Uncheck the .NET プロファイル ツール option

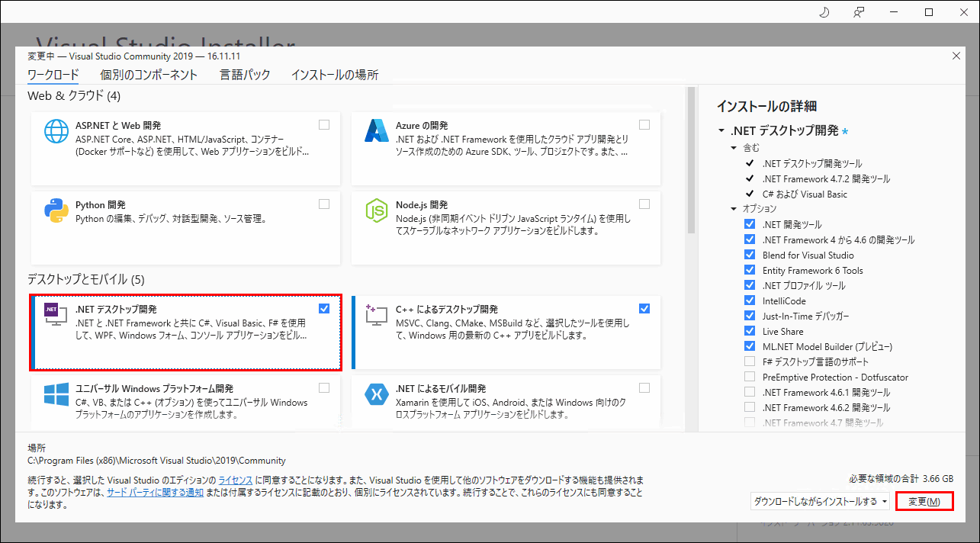pos(749,285)
